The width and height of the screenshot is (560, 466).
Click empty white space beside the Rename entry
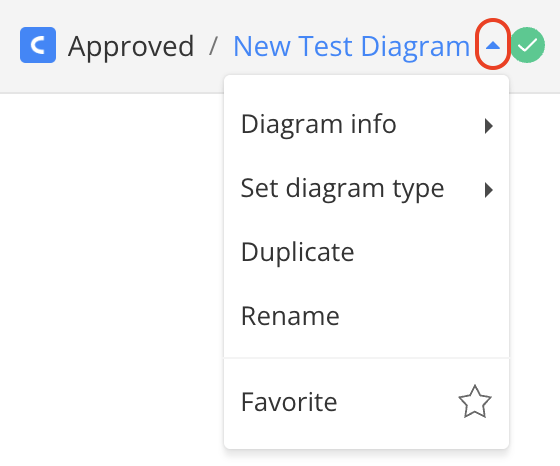click(x=421, y=316)
